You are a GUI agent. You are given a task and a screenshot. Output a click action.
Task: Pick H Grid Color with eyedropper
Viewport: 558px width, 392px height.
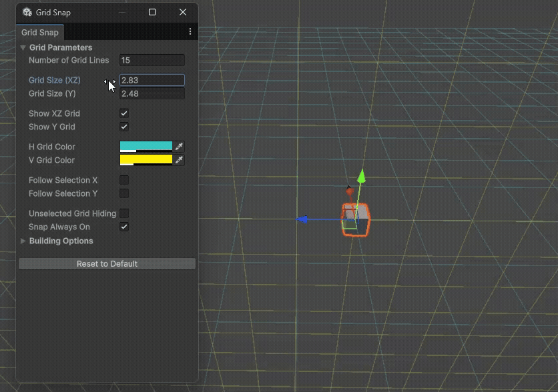[x=179, y=147]
